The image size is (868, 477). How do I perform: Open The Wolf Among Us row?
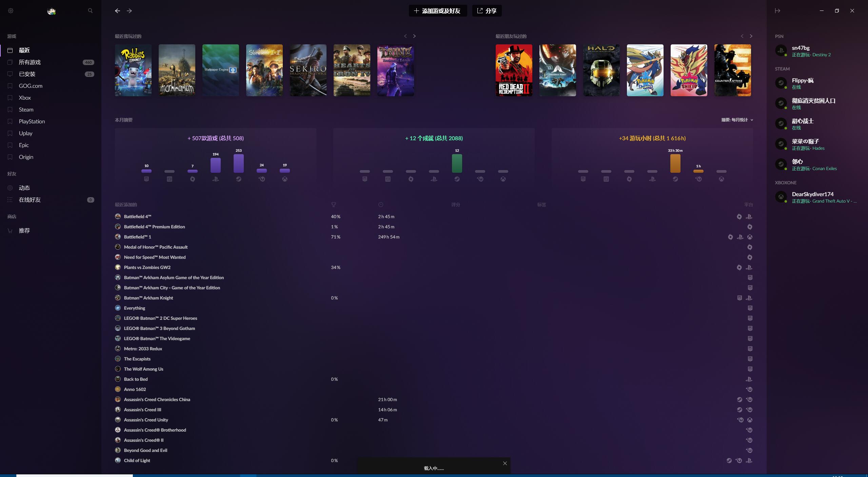point(434,369)
